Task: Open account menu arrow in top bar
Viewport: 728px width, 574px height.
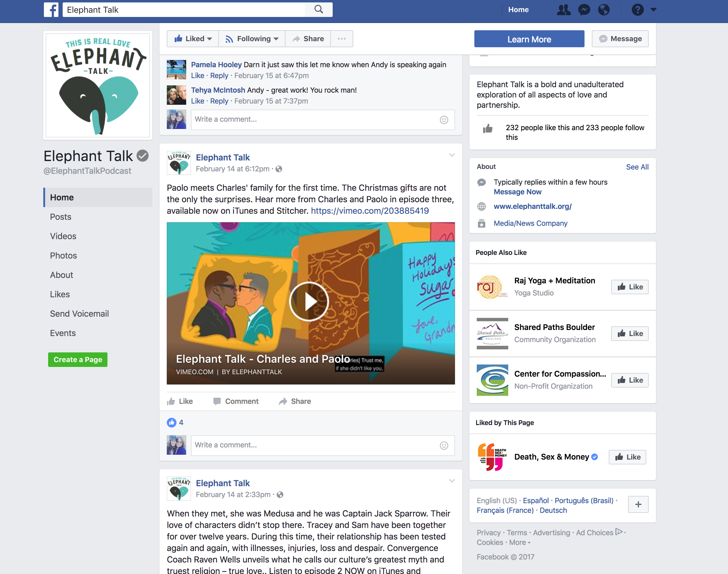Action: point(653,10)
